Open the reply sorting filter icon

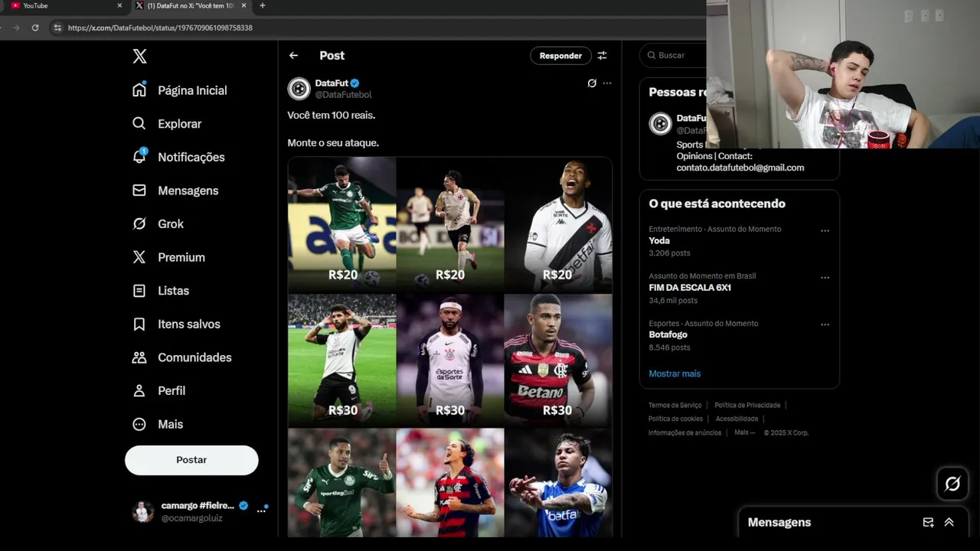[602, 55]
